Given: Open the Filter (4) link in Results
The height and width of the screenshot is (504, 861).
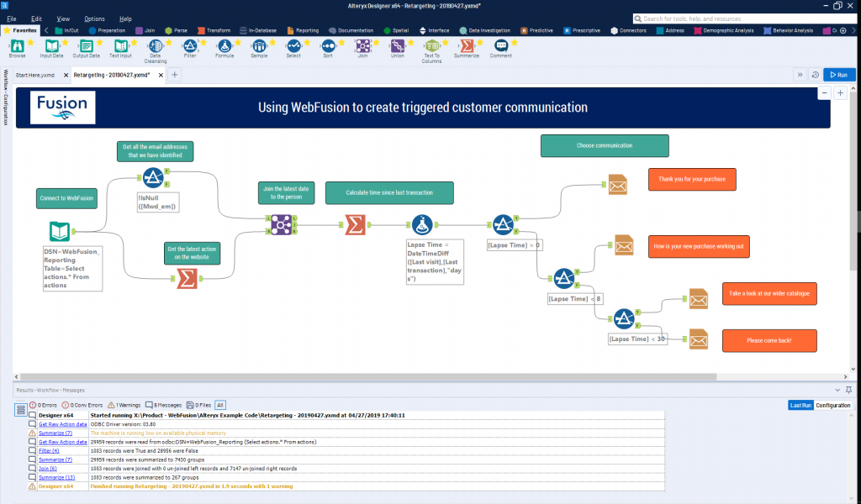Looking at the screenshot, I should (x=49, y=451).
